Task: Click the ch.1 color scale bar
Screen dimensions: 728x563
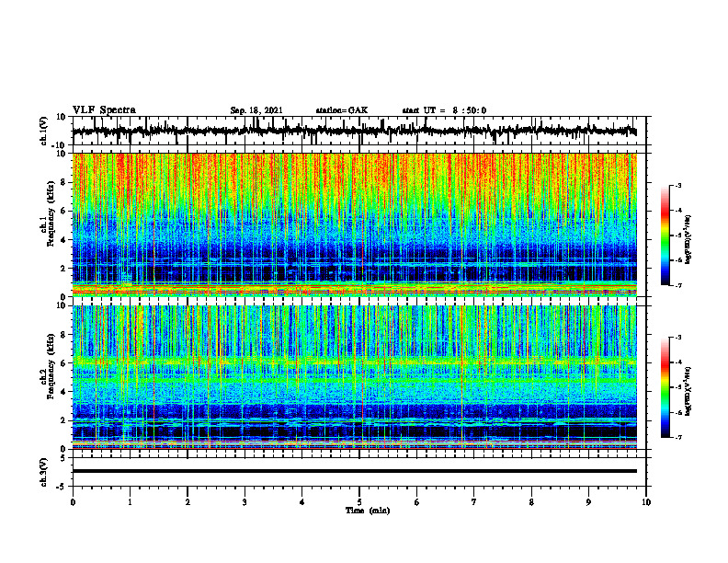Action: (x=665, y=236)
